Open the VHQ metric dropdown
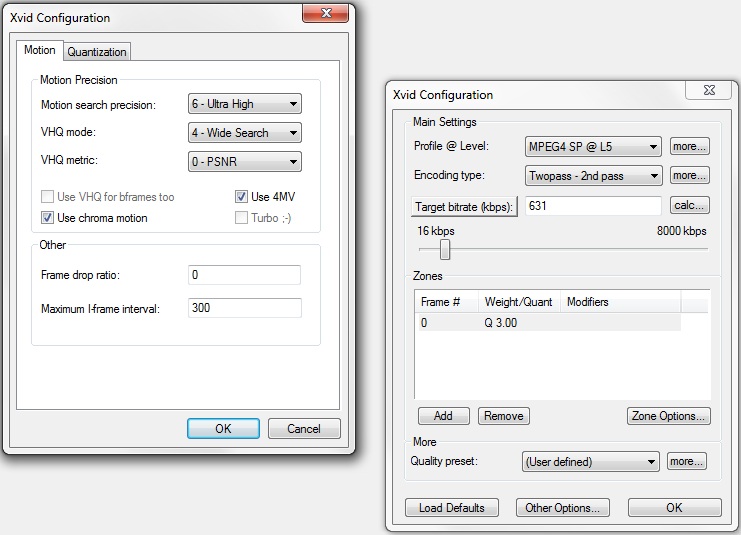The height and width of the screenshot is (535, 741). pos(245,162)
